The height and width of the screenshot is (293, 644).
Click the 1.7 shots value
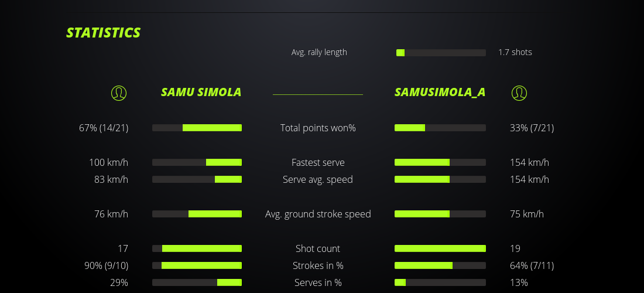[515, 52]
